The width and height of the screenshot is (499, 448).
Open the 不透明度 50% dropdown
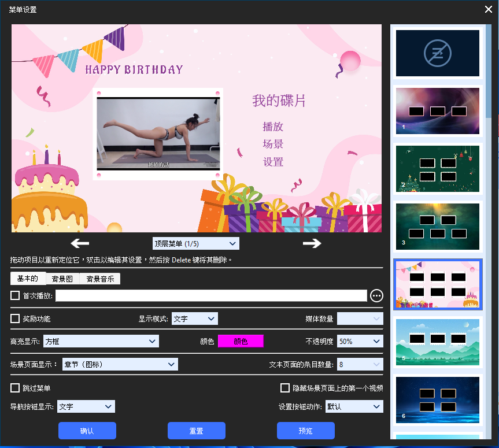click(x=360, y=342)
